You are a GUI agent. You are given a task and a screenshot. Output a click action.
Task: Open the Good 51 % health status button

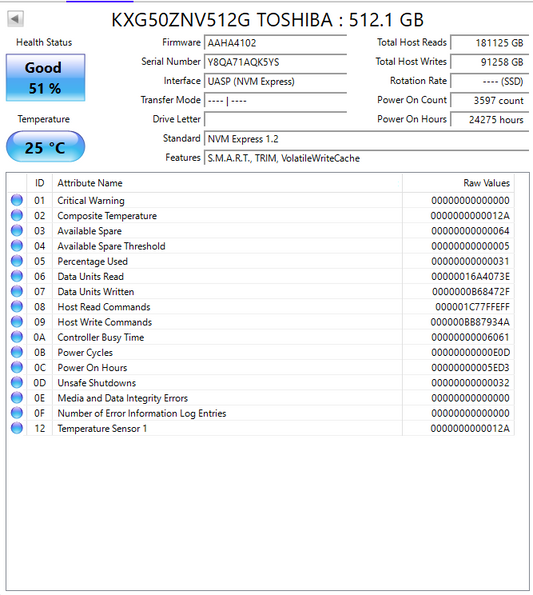(46, 78)
